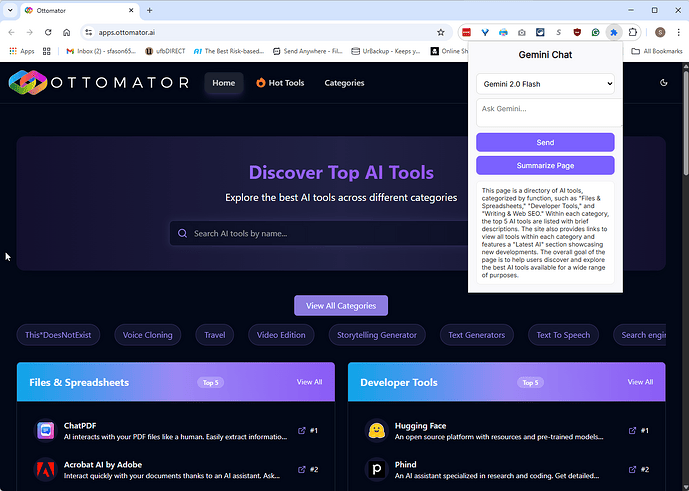Viewport: 689px width, 491px height.
Task: Go to the Home nav tab
Action: click(x=224, y=83)
